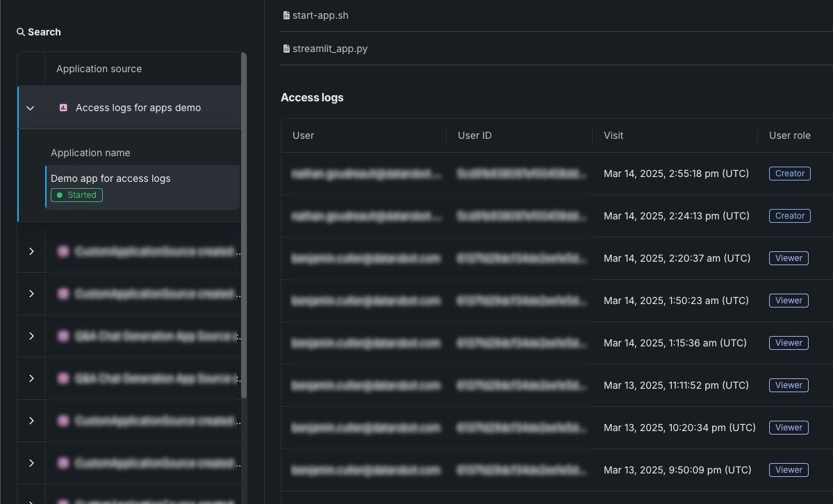Screen dimensions: 833x504
Task: Click the User column header
Action: pos(304,135)
